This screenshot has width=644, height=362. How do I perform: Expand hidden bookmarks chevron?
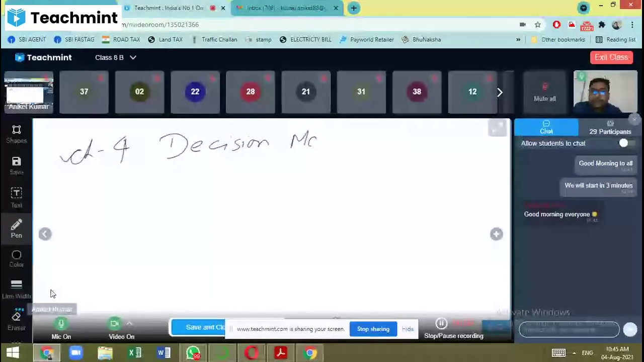(x=518, y=39)
